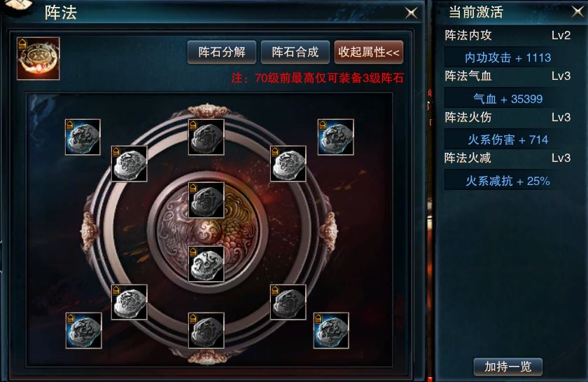588x382 pixels.
Task: Click the top-right blue corner stone
Action: 335,137
